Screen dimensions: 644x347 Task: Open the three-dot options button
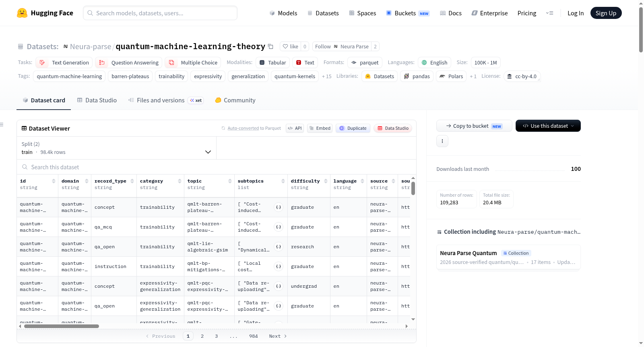pos(442,141)
